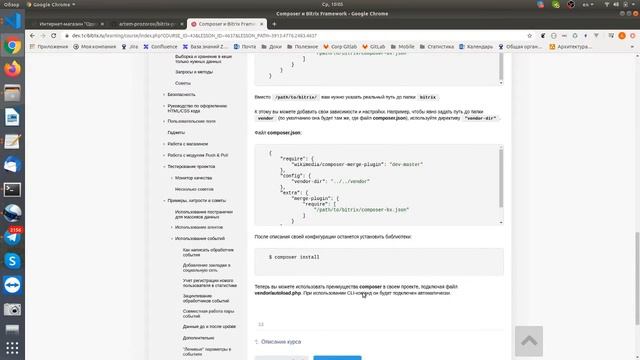Open Как написать обработчик события
Image resolution: width=640 pixels, height=360 pixels.
click(208, 252)
